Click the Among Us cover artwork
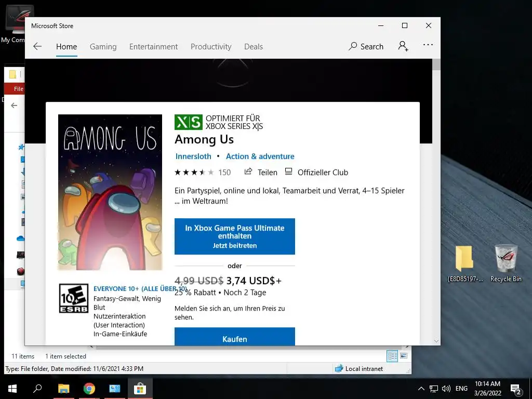The height and width of the screenshot is (399, 532). click(110, 192)
